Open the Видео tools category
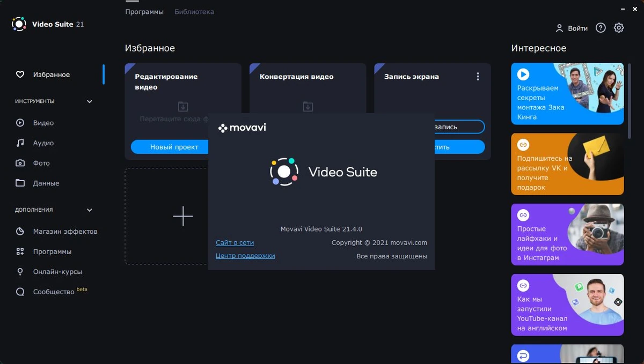The image size is (644, 364). (43, 123)
